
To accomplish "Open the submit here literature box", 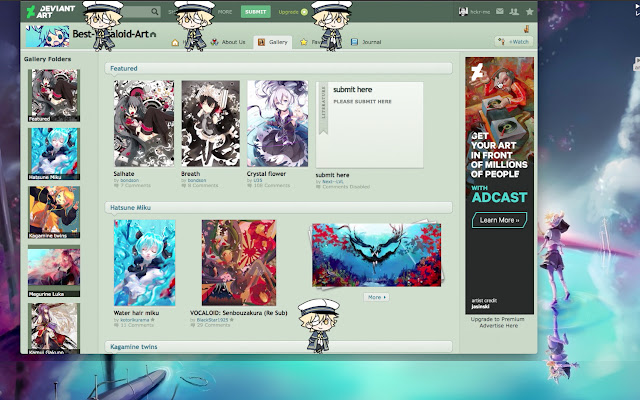I will pos(370,125).
